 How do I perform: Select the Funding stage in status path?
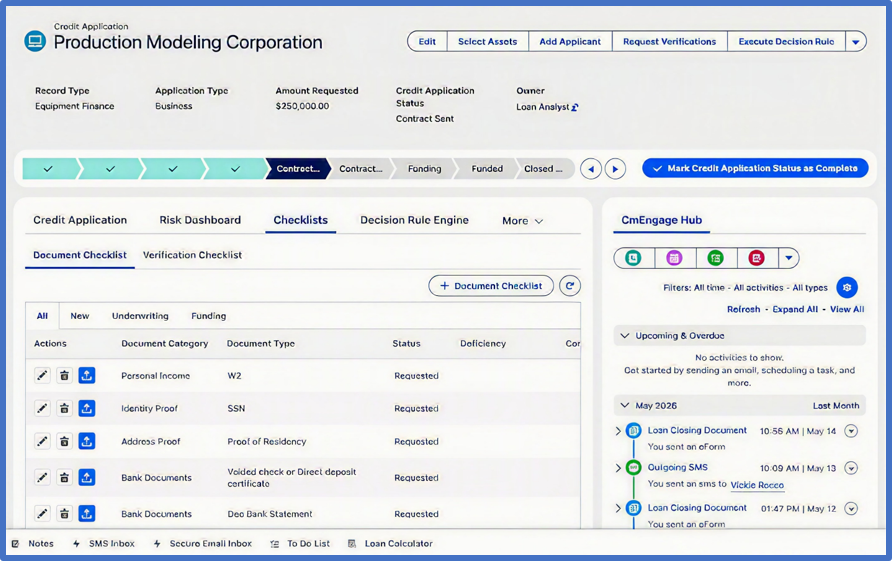coord(424,169)
